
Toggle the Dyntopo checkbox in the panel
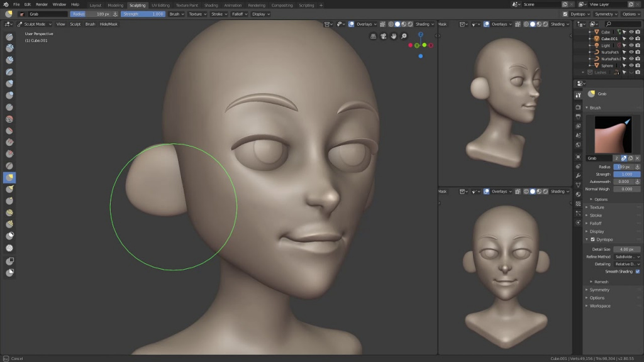point(592,239)
